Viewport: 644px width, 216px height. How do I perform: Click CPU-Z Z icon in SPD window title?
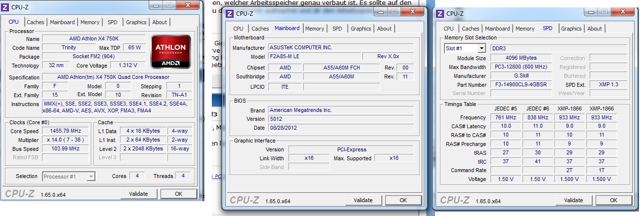(441, 13)
